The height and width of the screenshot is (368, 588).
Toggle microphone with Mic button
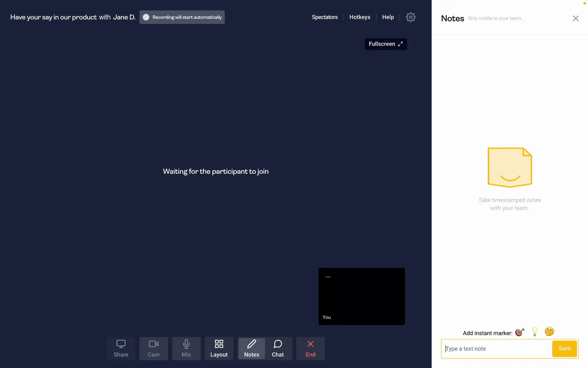[186, 348]
